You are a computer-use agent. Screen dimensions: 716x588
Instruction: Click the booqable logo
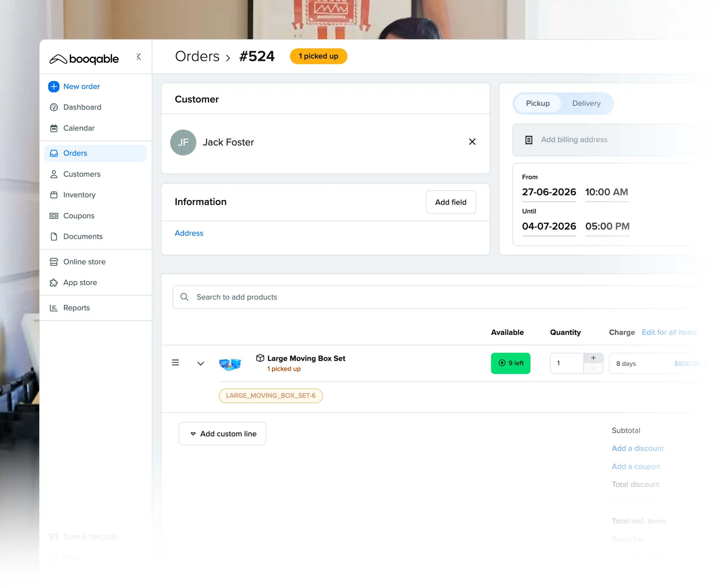point(84,59)
